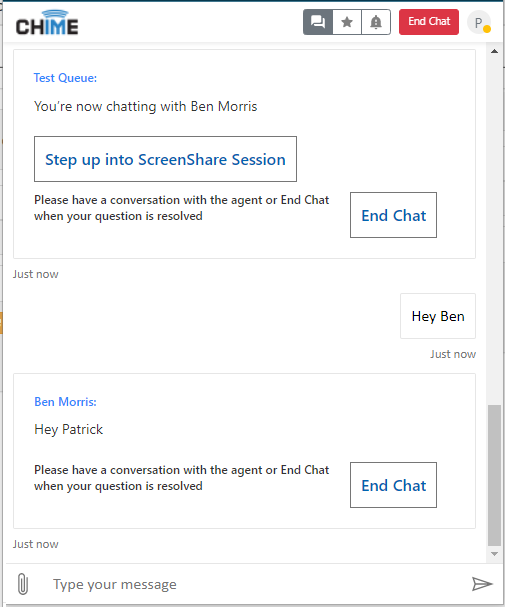Viewport: 505px width, 607px height.
Task: Click End Chat in the Test Queue card
Action: point(393,215)
